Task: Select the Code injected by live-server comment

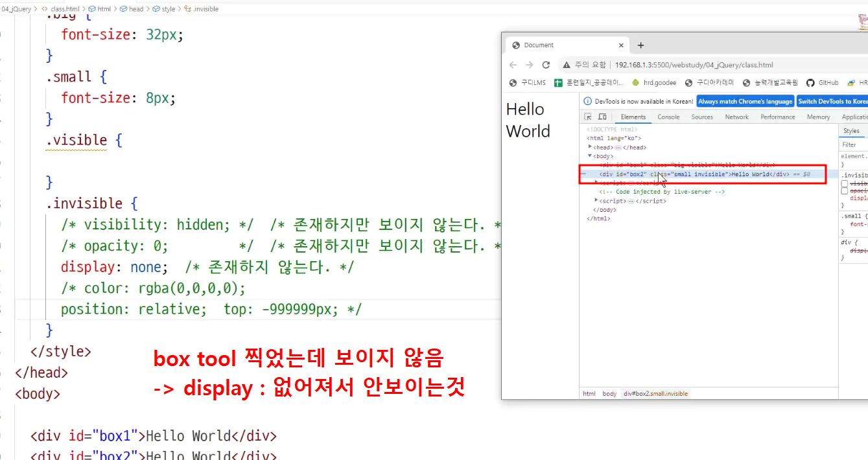Action: (x=661, y=192)
